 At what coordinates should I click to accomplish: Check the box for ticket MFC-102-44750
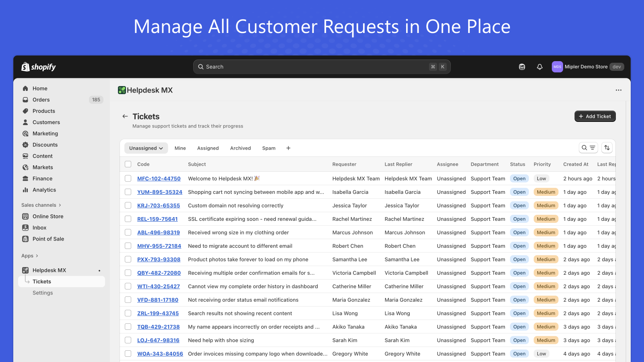pyautogui.click(x=128, y=179)
